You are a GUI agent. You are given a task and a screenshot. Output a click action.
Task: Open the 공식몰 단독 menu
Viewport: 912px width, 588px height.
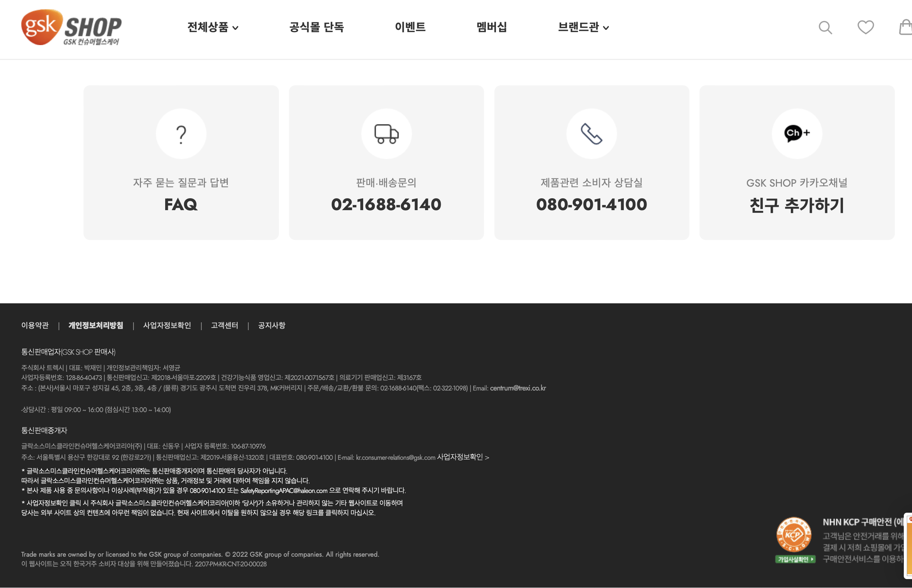(316, 27)
